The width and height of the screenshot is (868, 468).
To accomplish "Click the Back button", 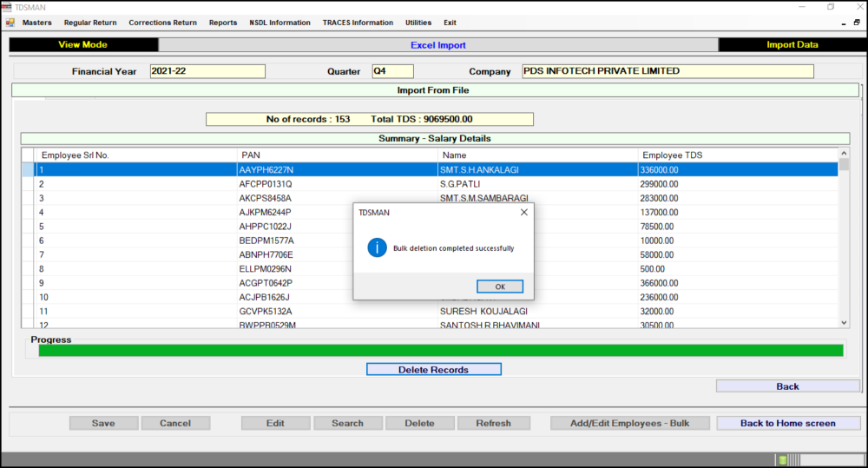I will 787,386.
